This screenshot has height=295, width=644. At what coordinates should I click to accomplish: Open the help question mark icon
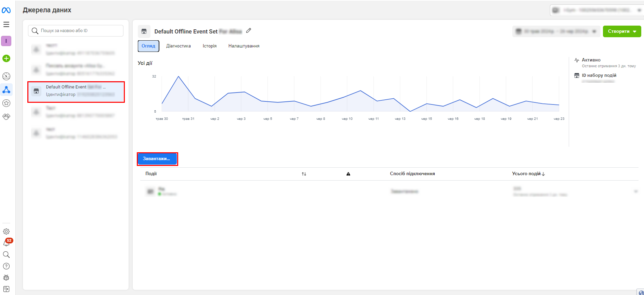point(6,266)
